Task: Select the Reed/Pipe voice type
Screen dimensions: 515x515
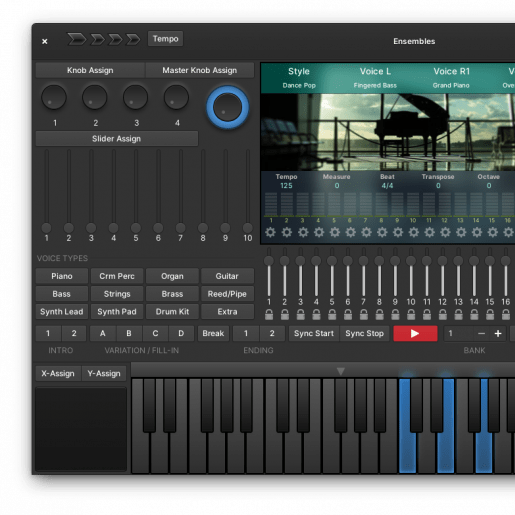Action: [x=227, y=294]
